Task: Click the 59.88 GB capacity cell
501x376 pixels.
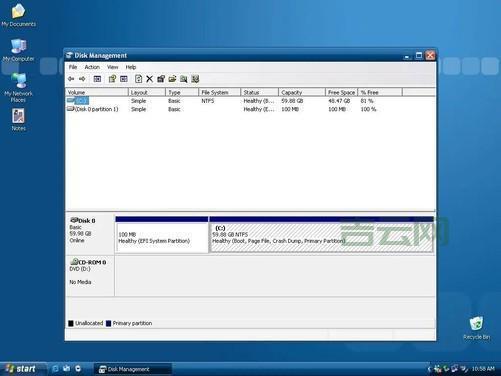Action: pyautogui.click(x=292, y=101)
